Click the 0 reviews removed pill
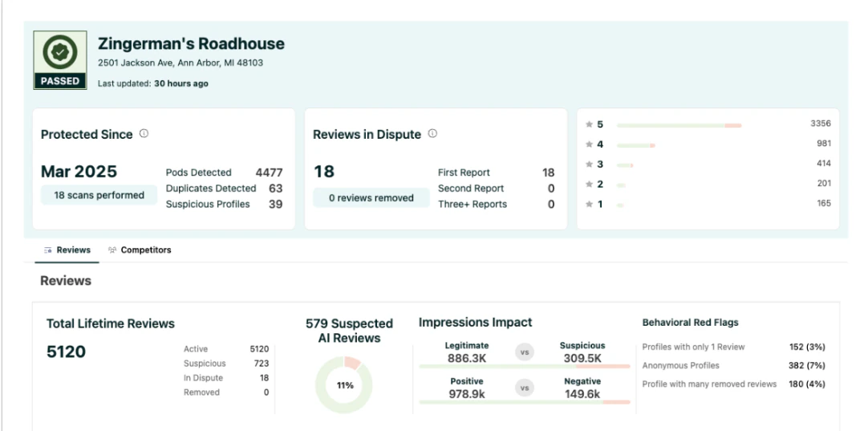Image resolution: width=868 pixels, height=431 pixels. coord(371,197)
